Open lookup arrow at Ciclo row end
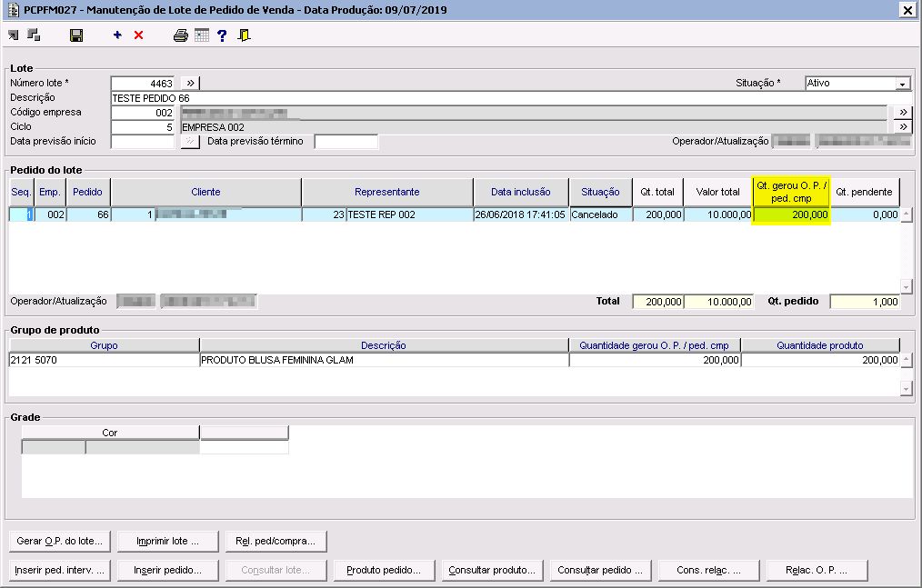The image size is (922, 588). [903, 126]
